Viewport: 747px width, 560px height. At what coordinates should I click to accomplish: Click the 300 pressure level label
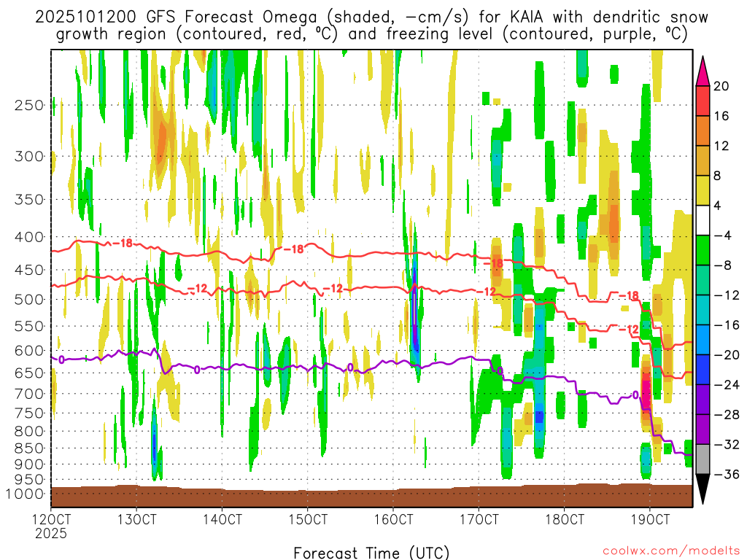pos(29,156)
